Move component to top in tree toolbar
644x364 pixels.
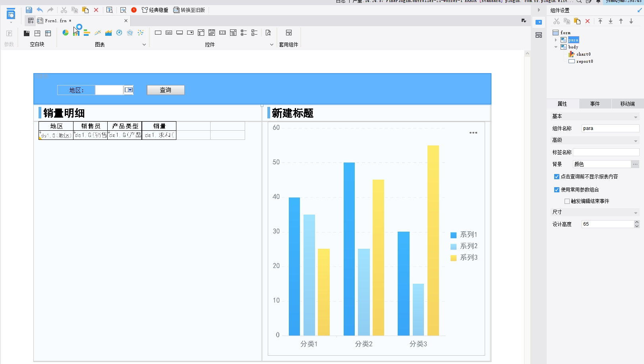click(x=600, y=21)
